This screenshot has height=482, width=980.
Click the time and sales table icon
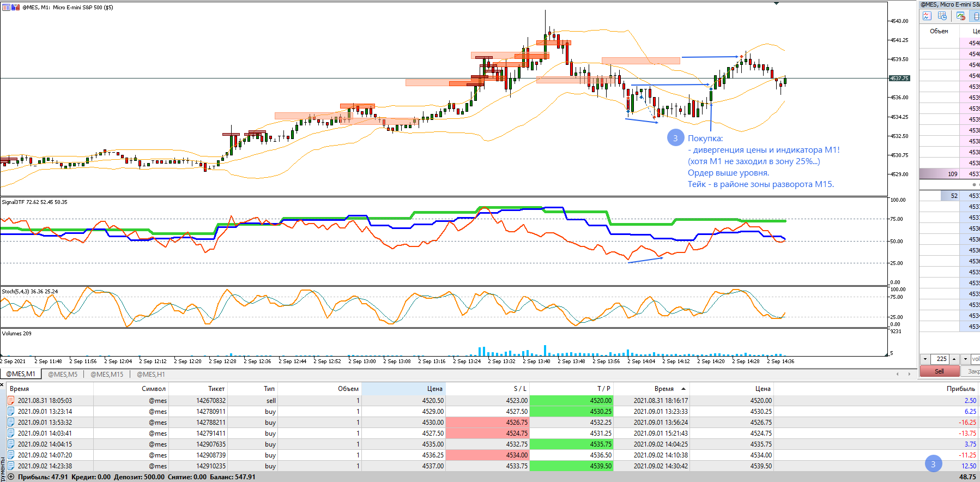tap(942, 16)
